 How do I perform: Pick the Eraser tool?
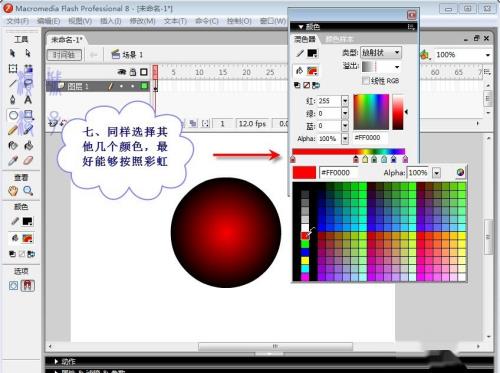coord(28,161)
